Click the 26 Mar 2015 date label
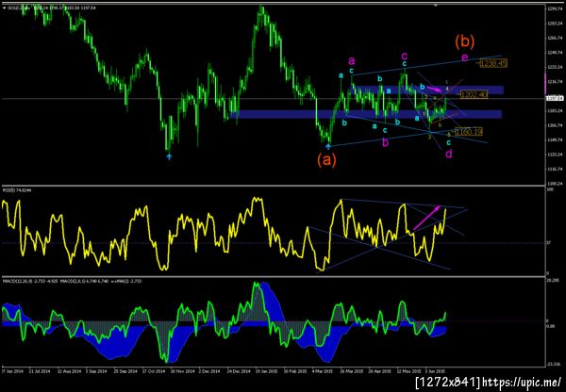This screenshot has width=566, height=392. pyautogui.click(x=352, y=370)
